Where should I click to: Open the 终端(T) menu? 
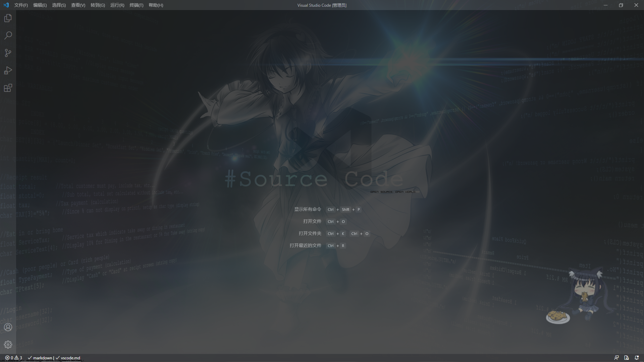136,5
